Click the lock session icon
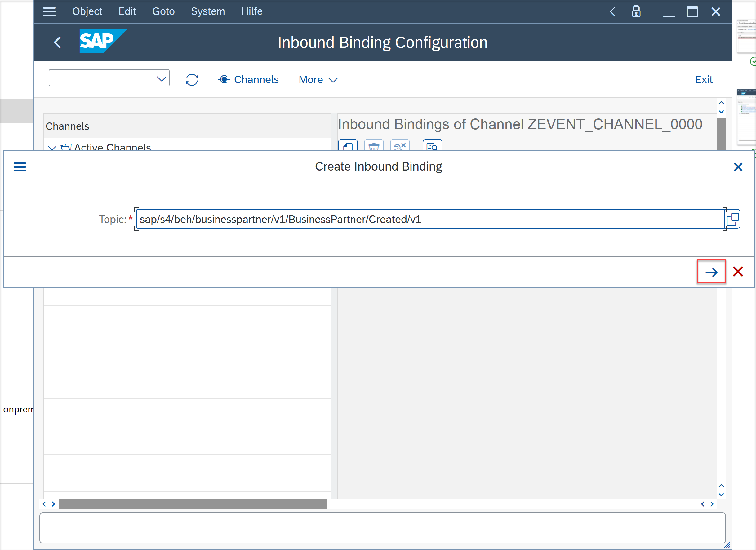 click(636, 11)
